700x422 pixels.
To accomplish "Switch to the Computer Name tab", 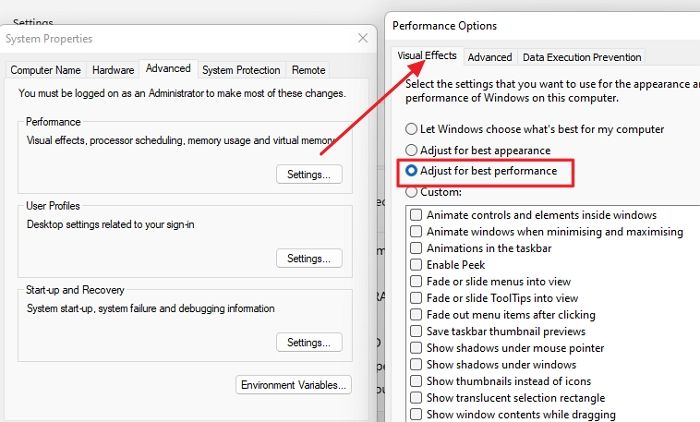I will (x=46, y=70).
